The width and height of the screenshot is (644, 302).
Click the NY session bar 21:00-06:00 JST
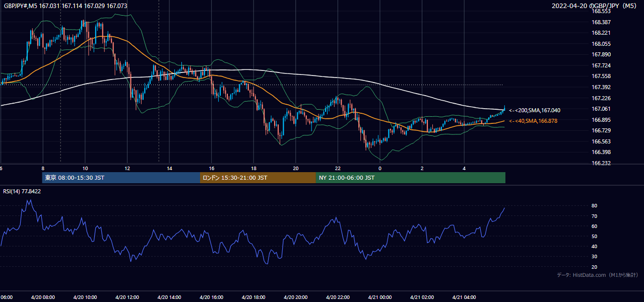pyautogui.click(x=411, y=178)
